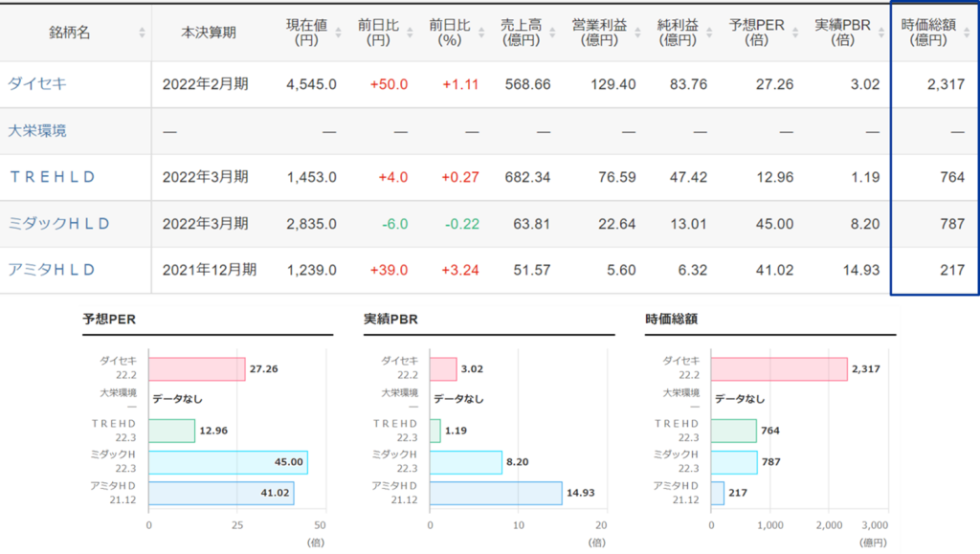
Task: Open the ミダックＨＬＤ stock link
Action: 58,224
